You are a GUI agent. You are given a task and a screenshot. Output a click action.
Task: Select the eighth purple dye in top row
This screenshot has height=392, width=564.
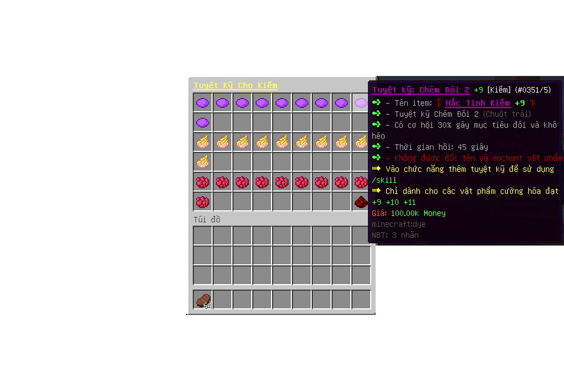click(x=341, y=103)
